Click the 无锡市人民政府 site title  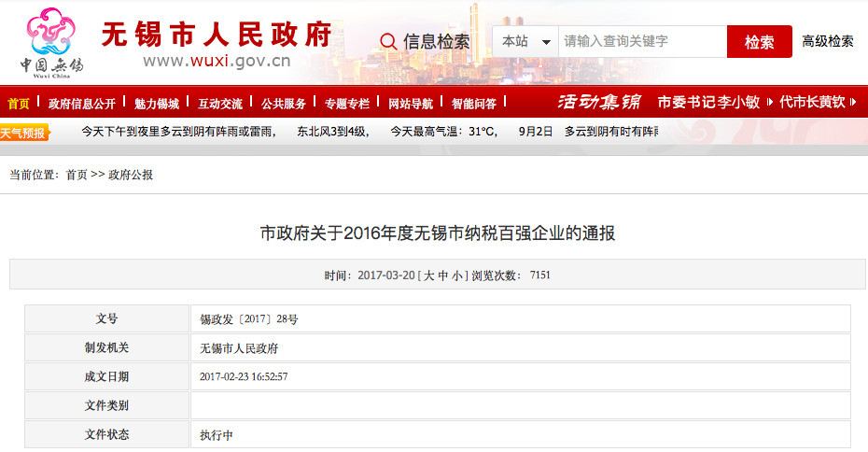217,35
